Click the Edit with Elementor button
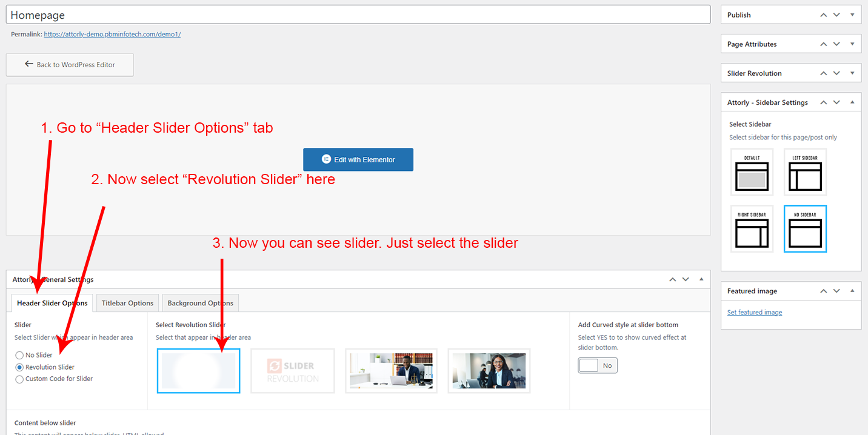This screenshot has height=435, width=868. (x=358, y=159)
